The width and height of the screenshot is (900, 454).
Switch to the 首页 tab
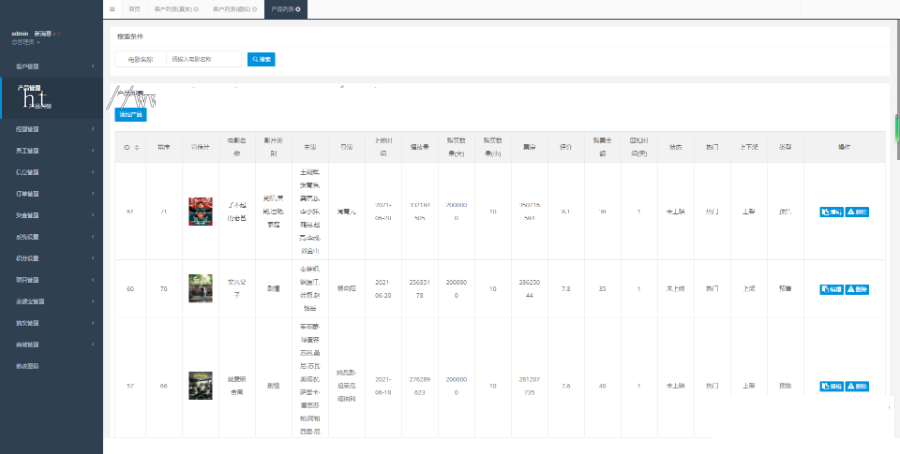click(x=134, y=9)
